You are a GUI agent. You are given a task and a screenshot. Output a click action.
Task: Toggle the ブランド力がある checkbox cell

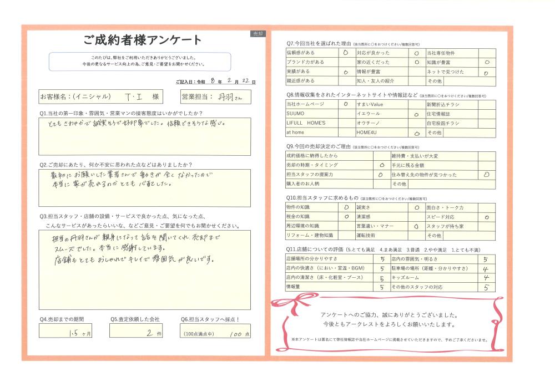345,63
